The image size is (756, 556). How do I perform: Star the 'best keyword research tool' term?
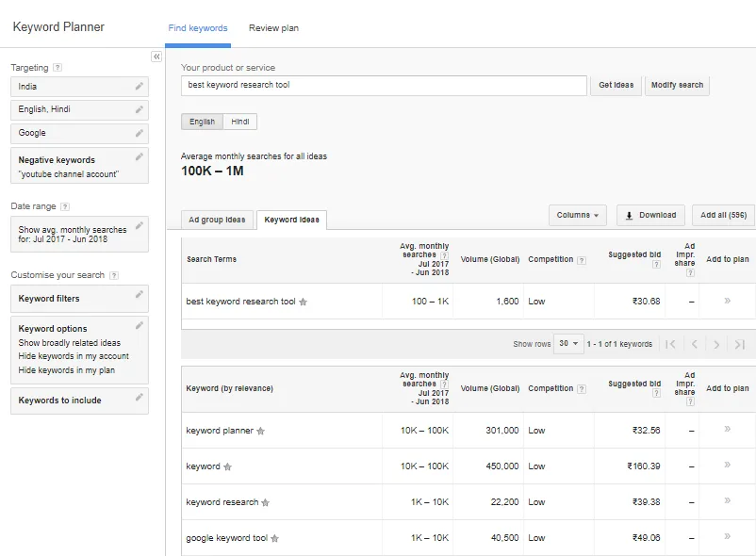[303, 302]
